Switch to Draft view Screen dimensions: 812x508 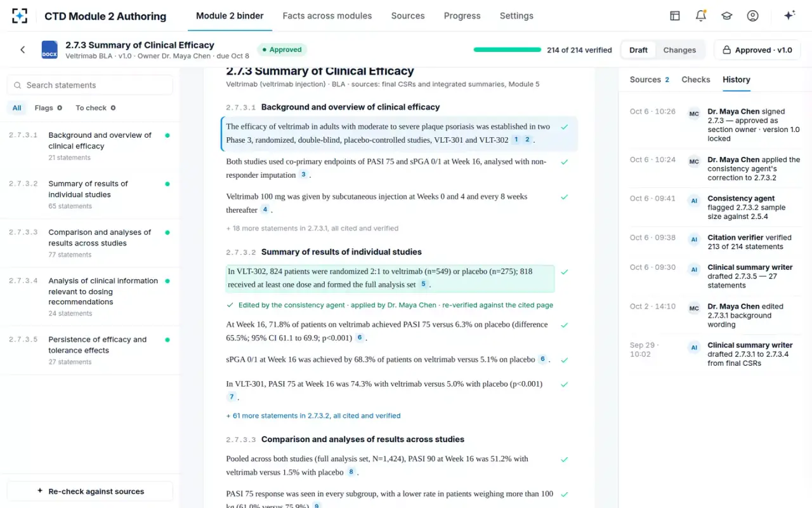(x=638, y=50)
